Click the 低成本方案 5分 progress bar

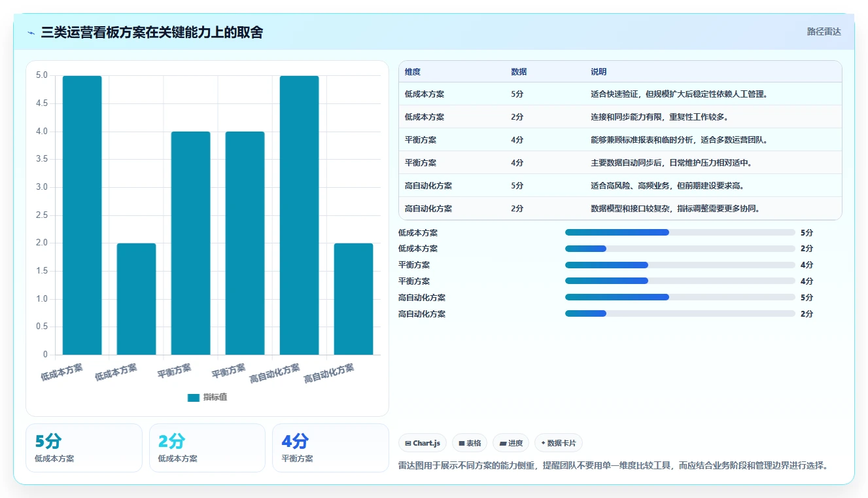click(680, 232)
